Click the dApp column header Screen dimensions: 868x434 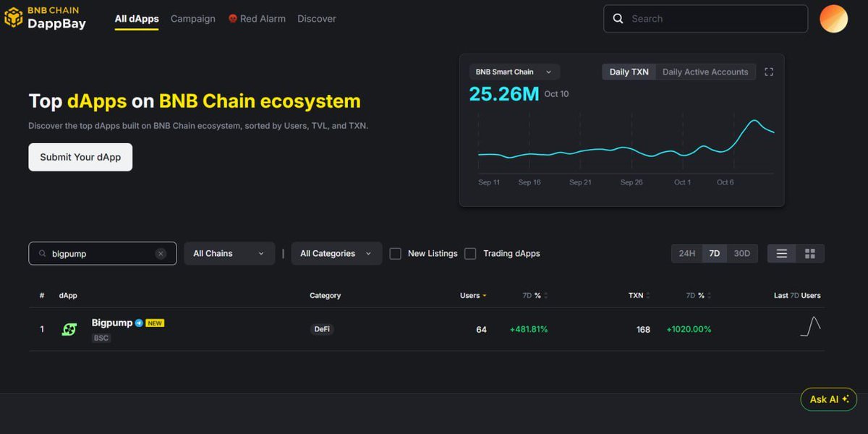click(x=68, y=296)
